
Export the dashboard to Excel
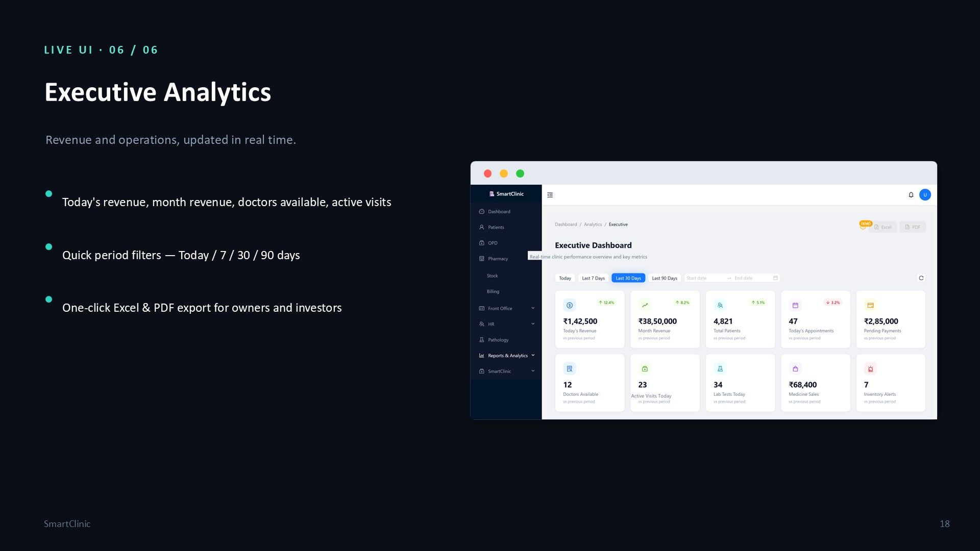tap(883, 227)
